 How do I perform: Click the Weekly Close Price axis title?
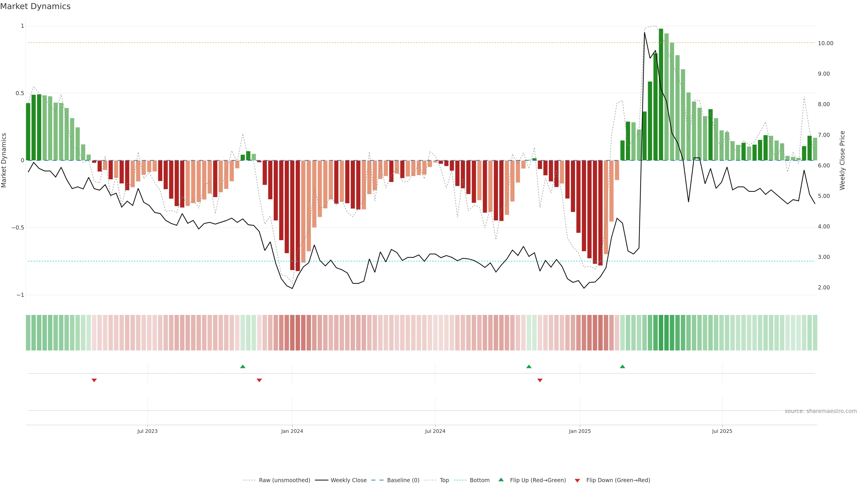(x=842, y=160)
